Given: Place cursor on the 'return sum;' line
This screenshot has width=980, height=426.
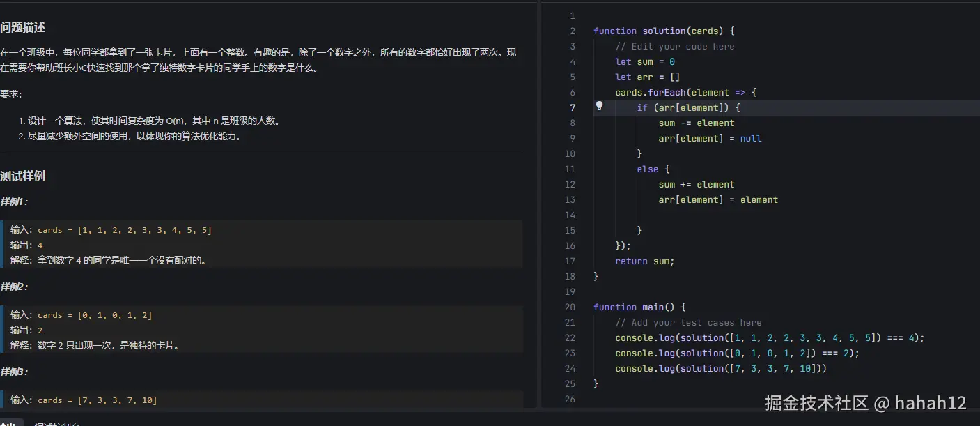Looking at the screenshot, I should 644,261.
